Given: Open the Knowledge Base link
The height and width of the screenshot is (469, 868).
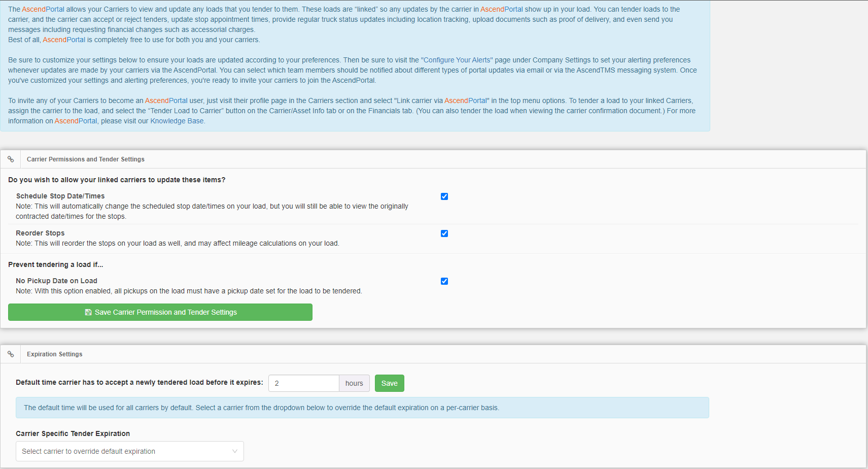Looking at the screenshot, I should coord(177,121).
